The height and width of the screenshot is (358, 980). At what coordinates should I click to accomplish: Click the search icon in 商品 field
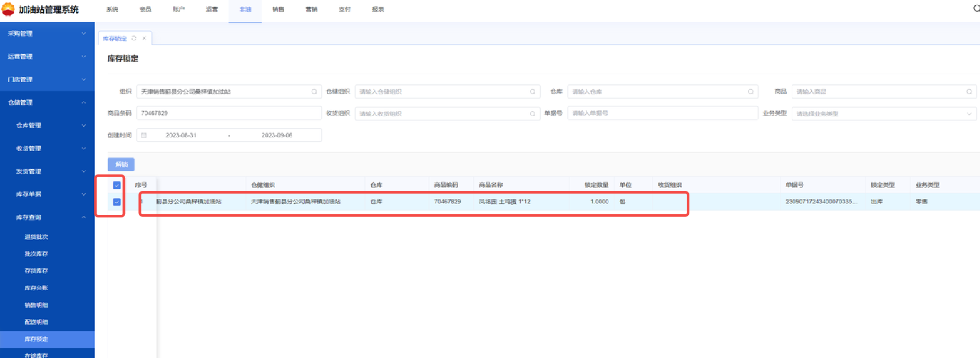969,92
